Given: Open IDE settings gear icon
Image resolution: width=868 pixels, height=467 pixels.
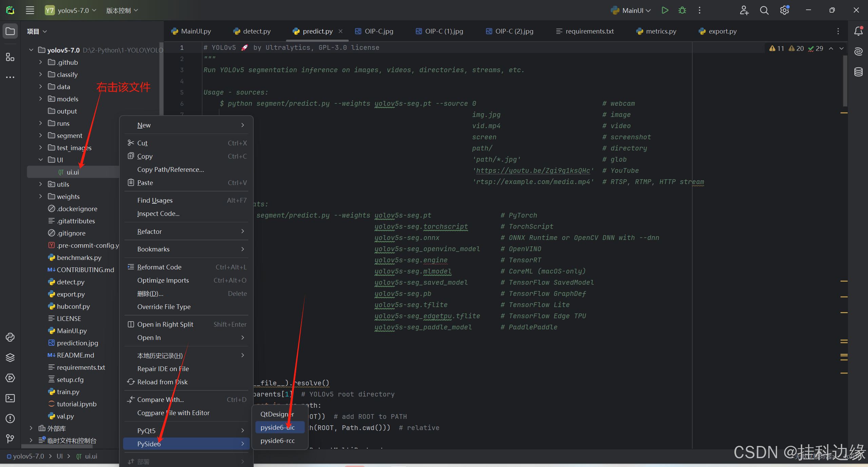Looking at the screenshot, I should pos(784,10).
